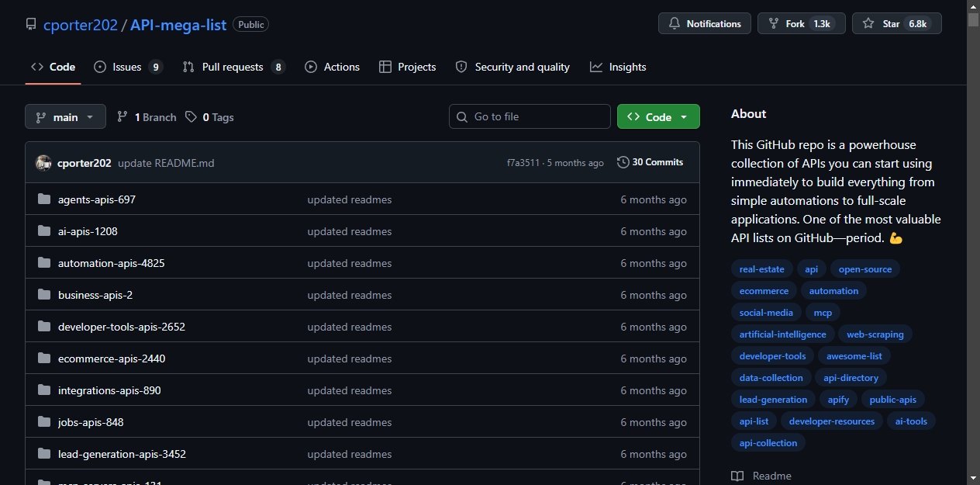The width and height of the screenshot is (980, 485).
Task: Select the real-estate topic tag
Action: click(761, 269)
